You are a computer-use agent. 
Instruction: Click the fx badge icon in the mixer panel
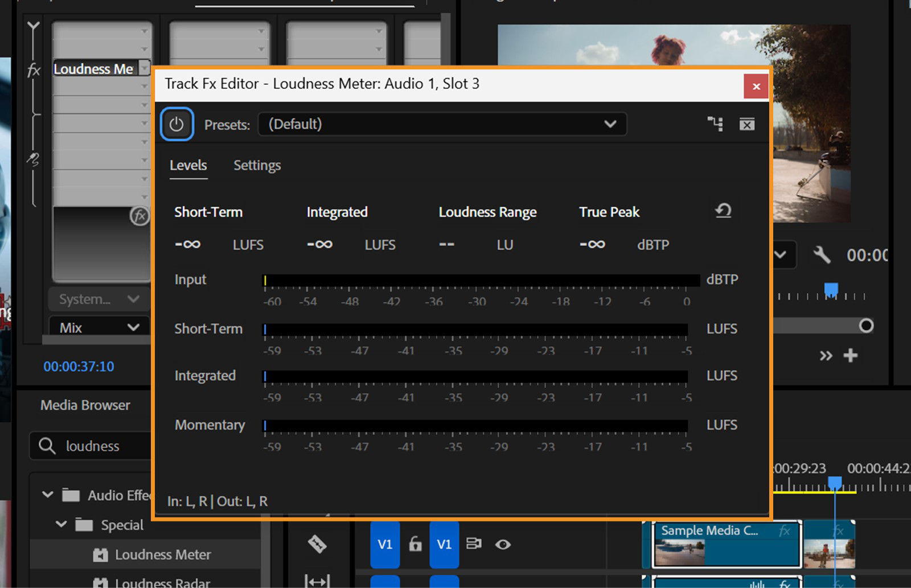tap(140, 216)
